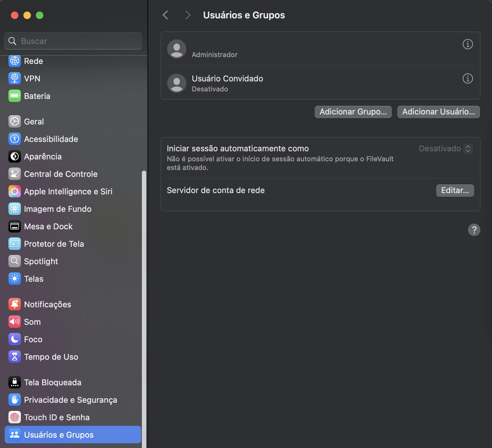
Task: Click the Adicionar Grupo button
Action: (x=353, y=112)
